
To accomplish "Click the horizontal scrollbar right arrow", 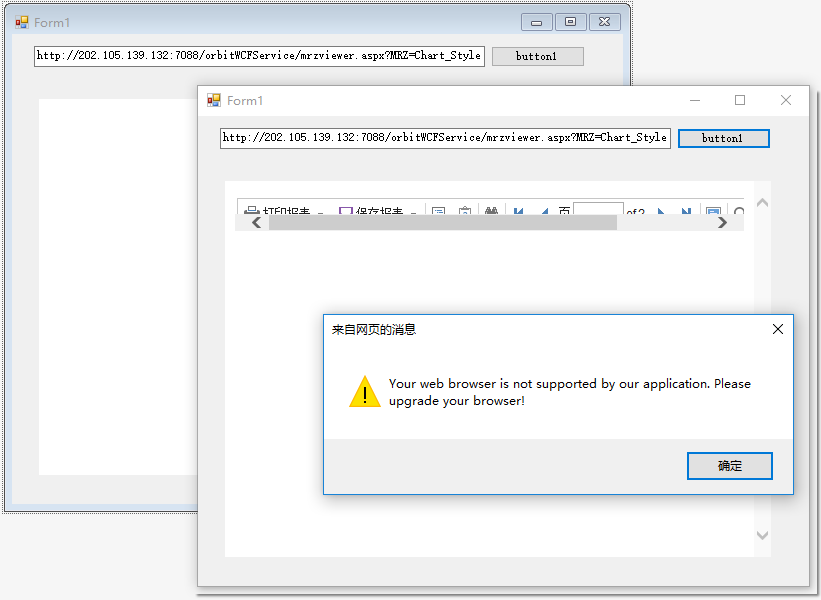I will [x=723, y=223].
